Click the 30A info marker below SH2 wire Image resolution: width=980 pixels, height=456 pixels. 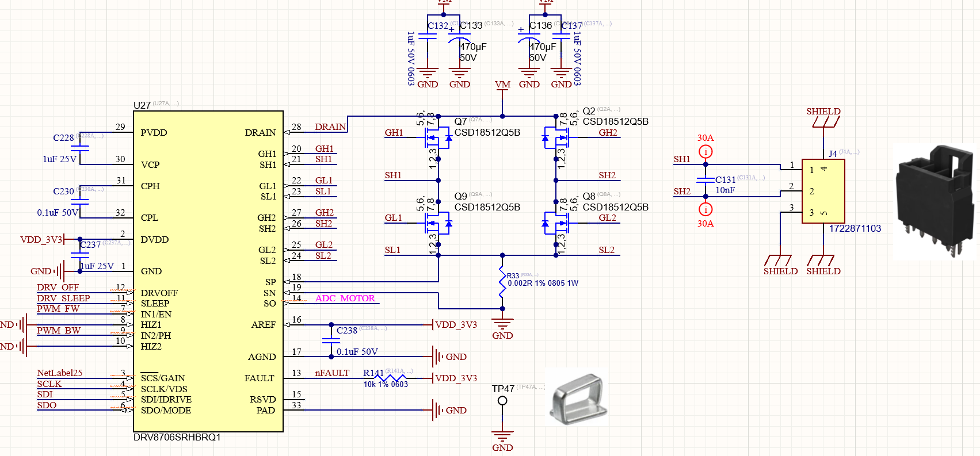706,209
